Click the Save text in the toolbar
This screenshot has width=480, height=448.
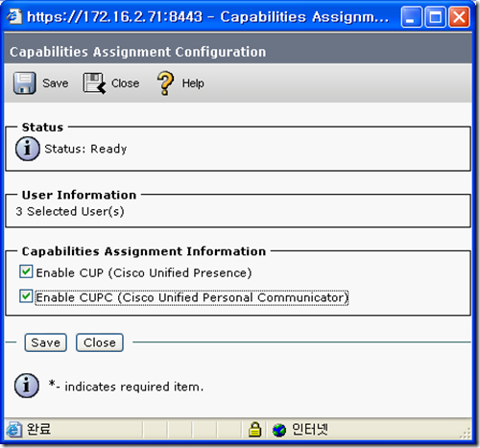[56, 83]
